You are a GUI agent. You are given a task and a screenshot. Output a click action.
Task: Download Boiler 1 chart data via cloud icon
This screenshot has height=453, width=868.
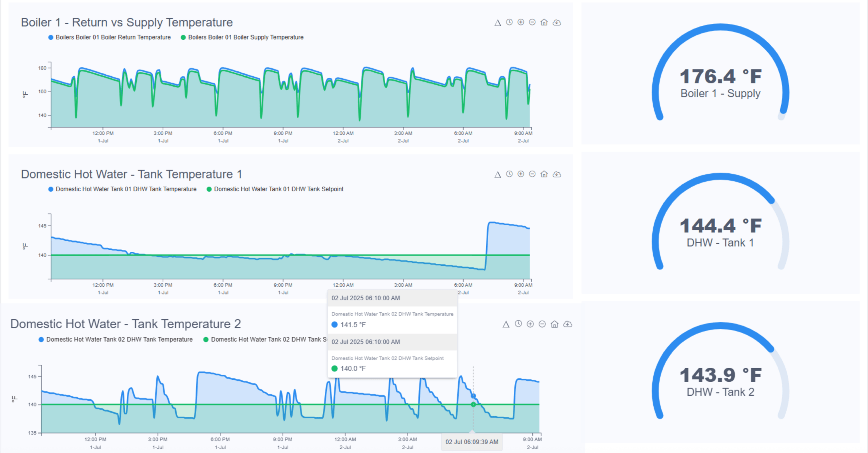tap(556, 23)
